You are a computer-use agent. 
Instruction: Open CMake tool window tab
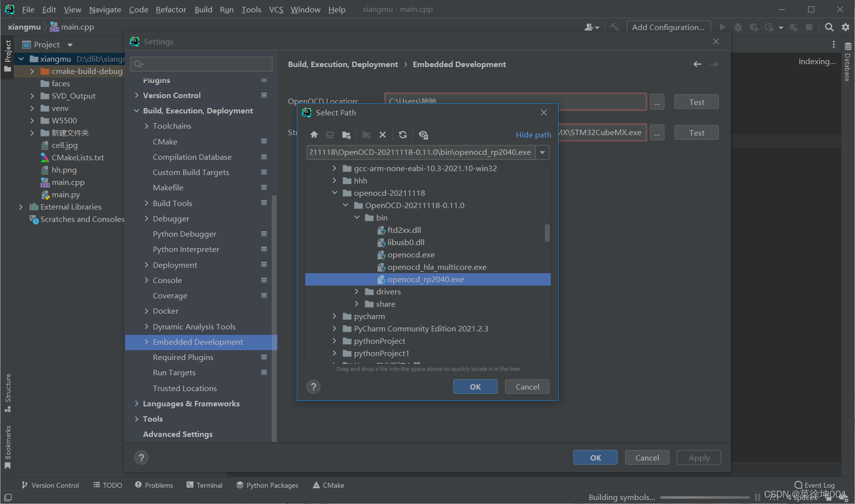point(328,485)
